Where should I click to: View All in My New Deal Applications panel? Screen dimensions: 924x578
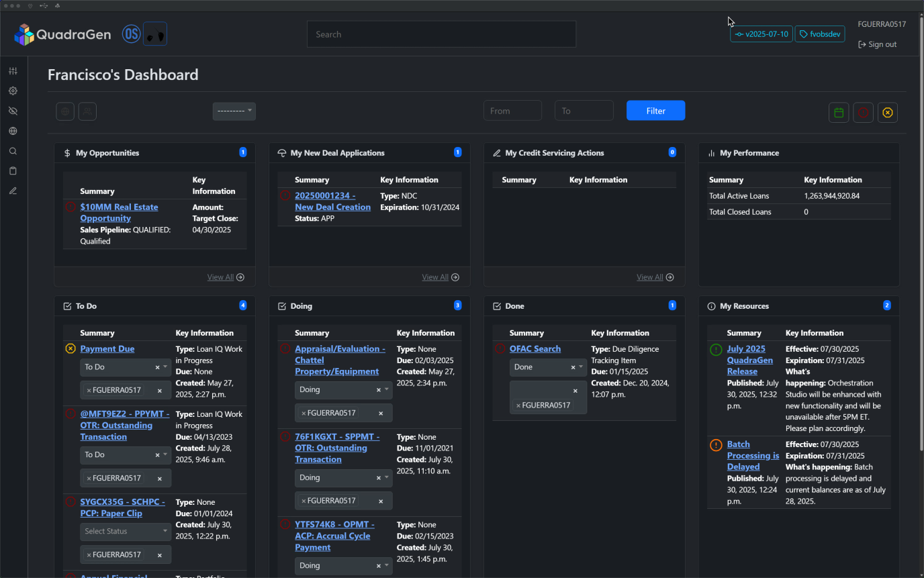click(441, 277)
